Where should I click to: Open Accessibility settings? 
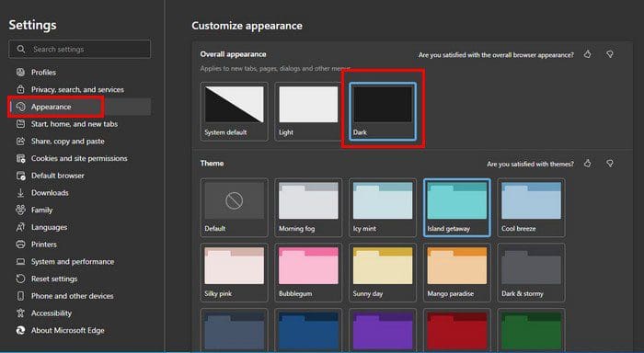pyautogui.click(x=80, y=313)
